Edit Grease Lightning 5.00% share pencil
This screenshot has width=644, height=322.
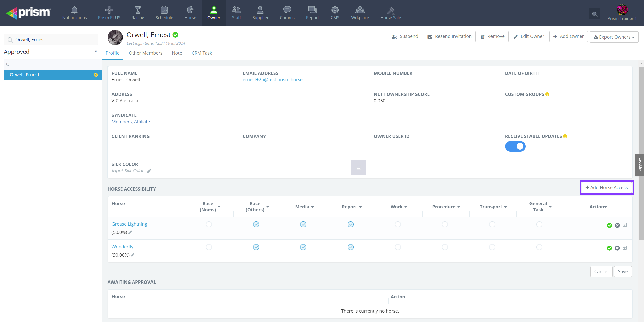pos(130,232)
